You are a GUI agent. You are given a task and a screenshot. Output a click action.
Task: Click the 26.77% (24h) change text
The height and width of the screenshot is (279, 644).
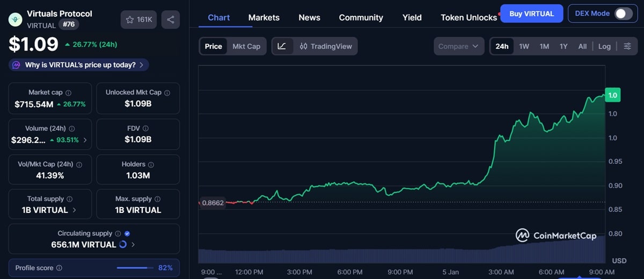click(x=91, y=44)
